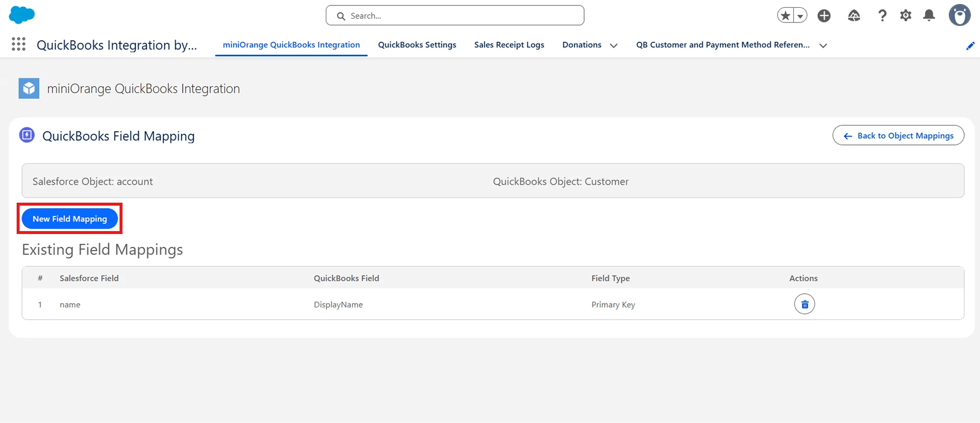Expand the QB Customer and Payment Method chevron
The image size is (980, 423).
tap(823, 46)
